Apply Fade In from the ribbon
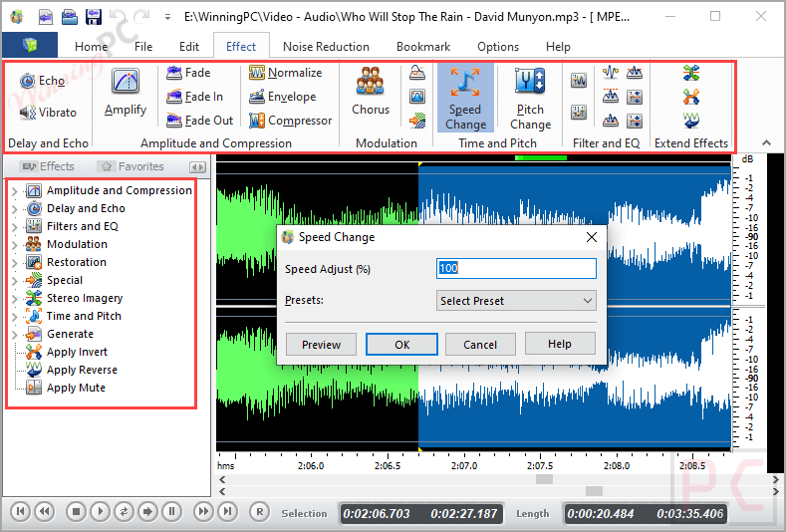 tap(195, 97)
